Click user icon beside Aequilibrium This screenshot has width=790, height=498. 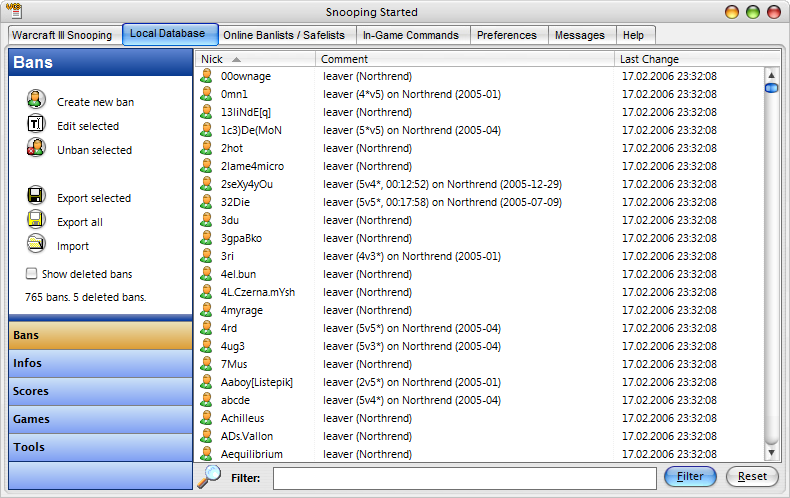pos(206,454)
